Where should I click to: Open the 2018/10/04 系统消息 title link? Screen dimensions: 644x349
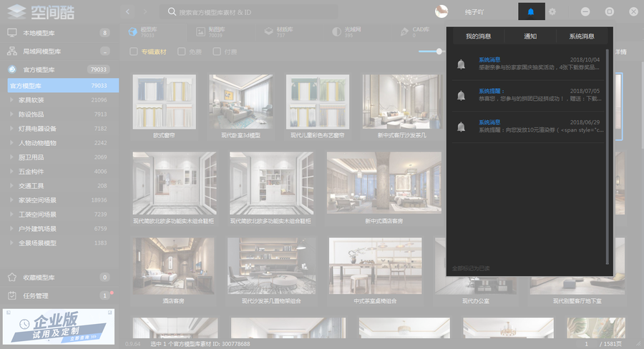tap(489, 60)
